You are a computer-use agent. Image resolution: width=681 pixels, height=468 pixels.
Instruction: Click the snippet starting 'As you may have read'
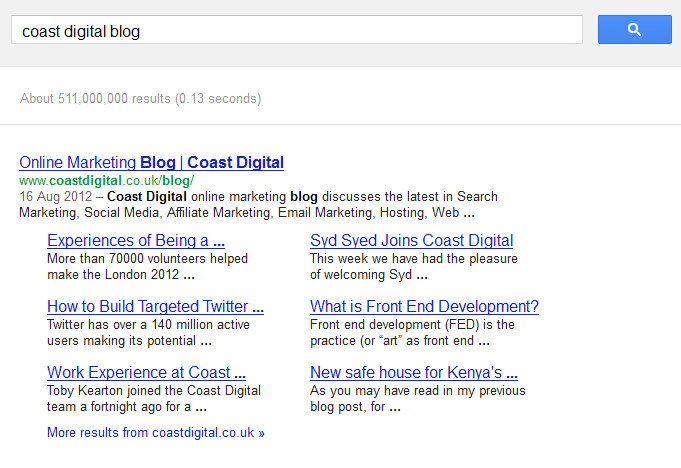pyautogui.click(x=417, y=398)
